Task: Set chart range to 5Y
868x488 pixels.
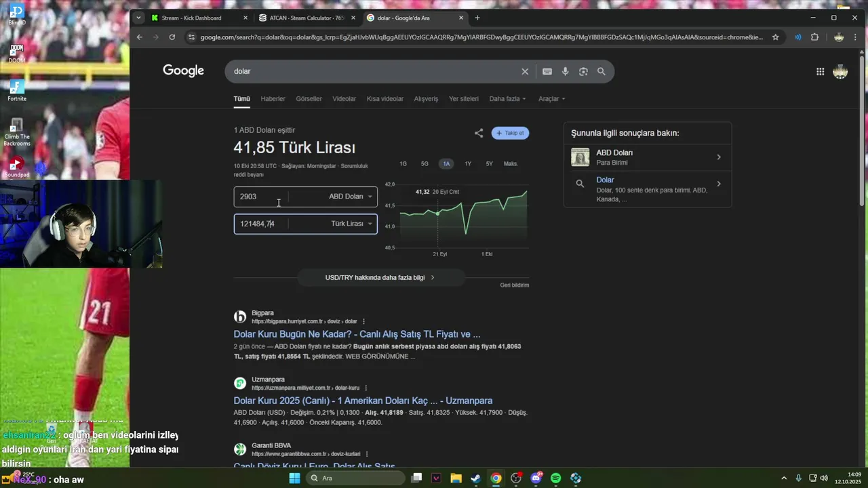Action: [x=489, y=164]
